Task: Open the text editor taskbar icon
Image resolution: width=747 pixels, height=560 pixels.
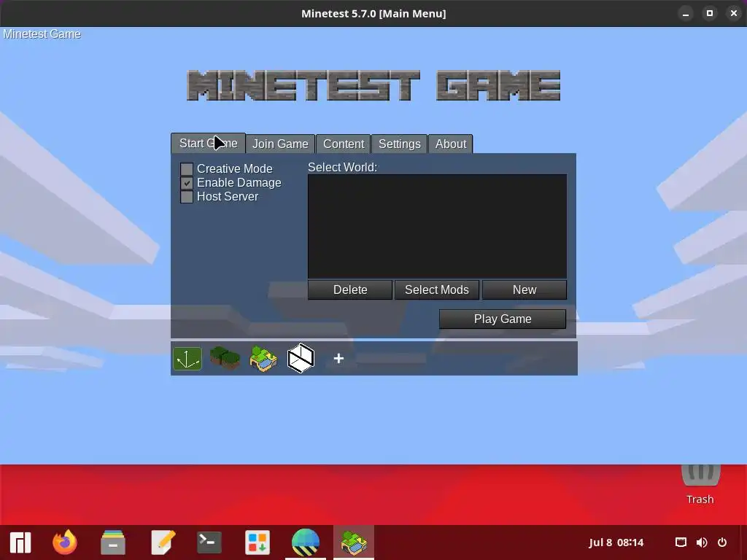Action: click(x=163, y=542)
